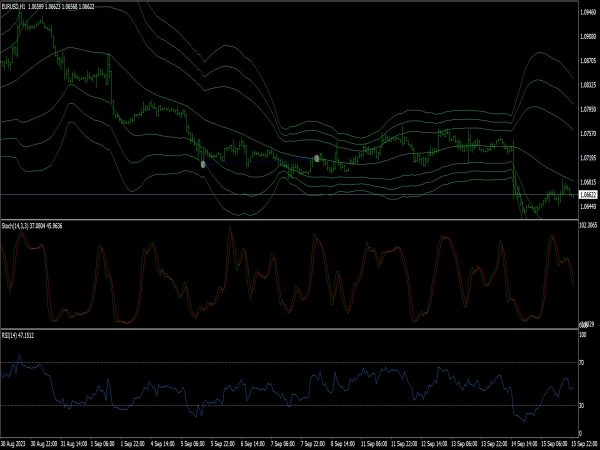Click the 1 Sep 22:00 time label

point(132,444)
